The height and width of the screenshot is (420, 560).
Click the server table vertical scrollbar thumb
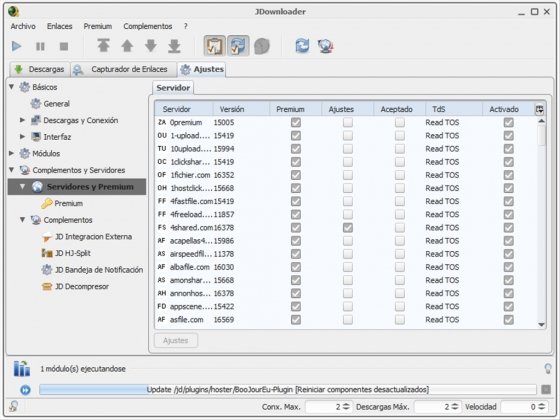[541, 136]
